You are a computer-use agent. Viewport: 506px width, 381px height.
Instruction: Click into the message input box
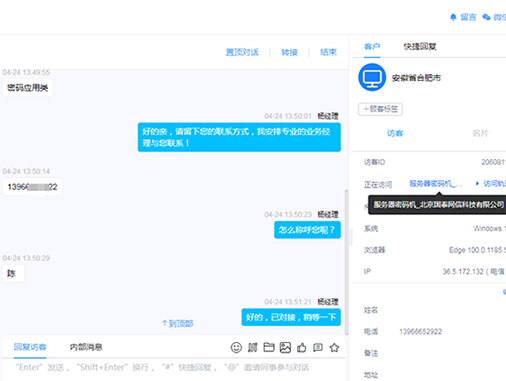[173, 369]
